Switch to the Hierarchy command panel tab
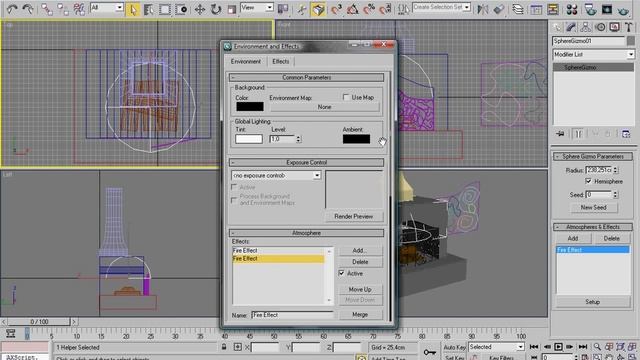This screenshot has height=360, width=640. click(x=585, y=27)
